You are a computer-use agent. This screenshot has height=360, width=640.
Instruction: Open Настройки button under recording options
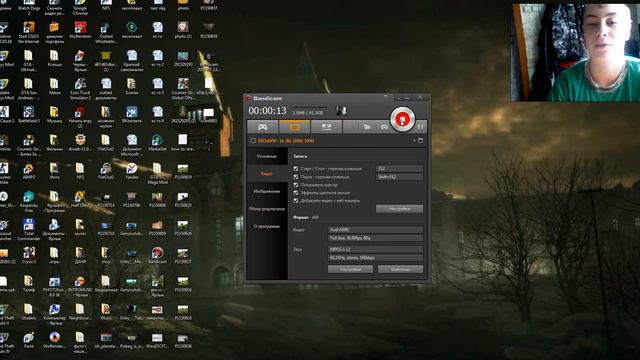point(399,209)
